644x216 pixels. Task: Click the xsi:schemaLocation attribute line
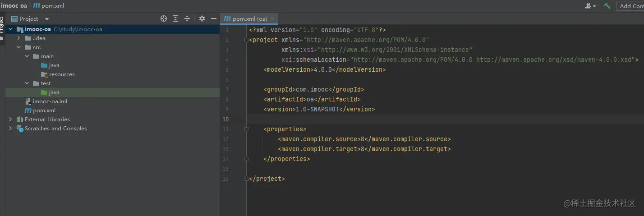pyautogui.click(x=460, y=60)
